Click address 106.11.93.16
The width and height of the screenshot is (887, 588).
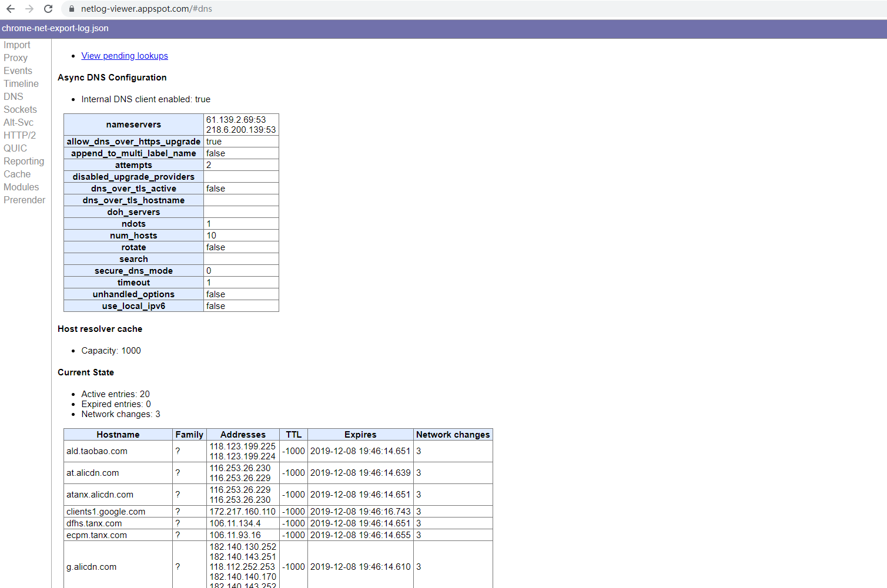point(235,535)
